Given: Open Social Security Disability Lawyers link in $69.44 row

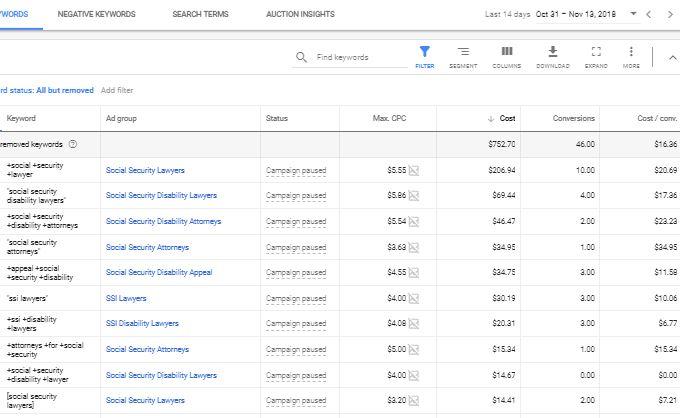Looking at the screenshot, I should coord(161,196).
